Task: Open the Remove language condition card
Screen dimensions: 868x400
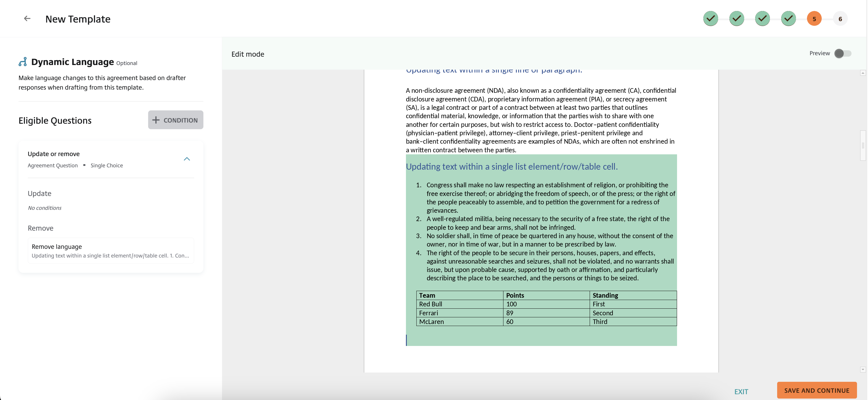Action: click(111, 251)
